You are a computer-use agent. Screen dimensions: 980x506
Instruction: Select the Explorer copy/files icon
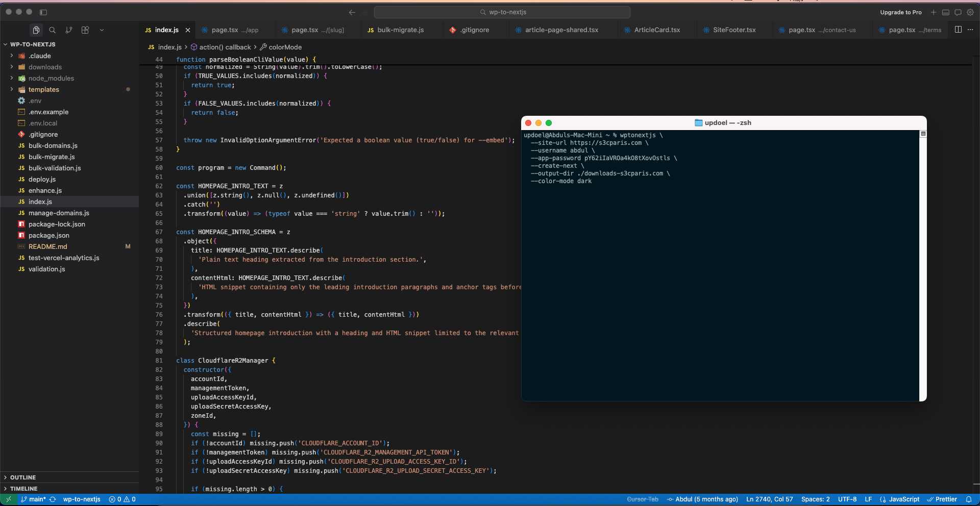pos(36,30)
